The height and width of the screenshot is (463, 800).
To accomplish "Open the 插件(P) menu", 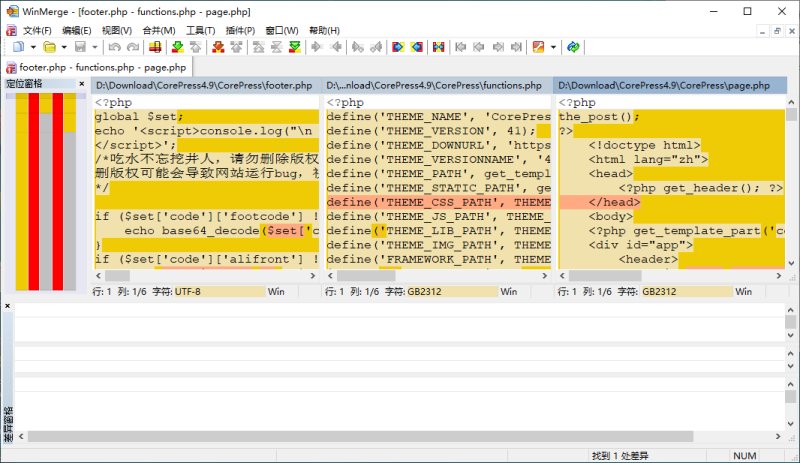I will tap(240, 30).
